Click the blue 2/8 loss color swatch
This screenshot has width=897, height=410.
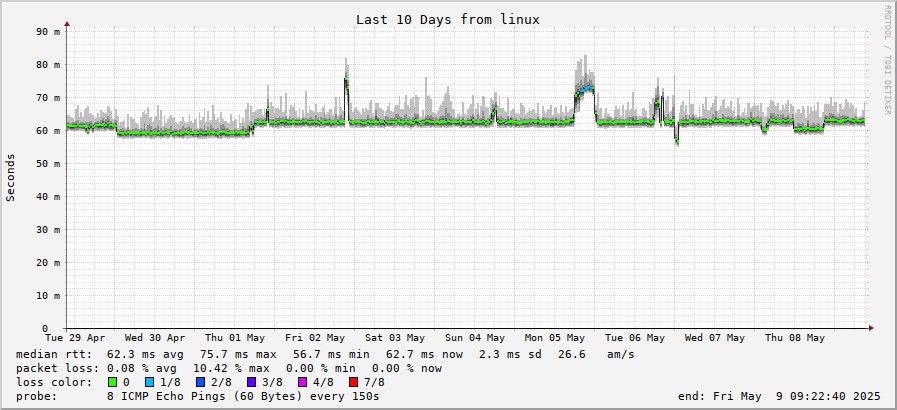203,382
